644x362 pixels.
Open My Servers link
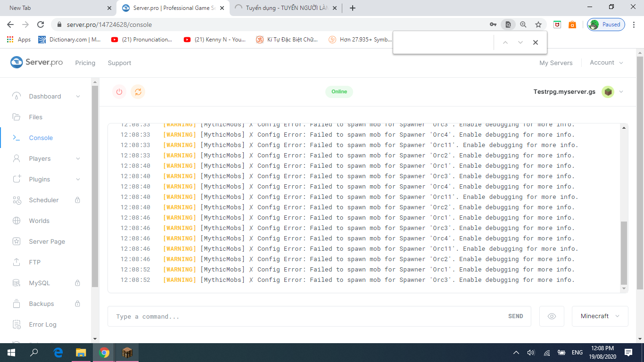556,63
